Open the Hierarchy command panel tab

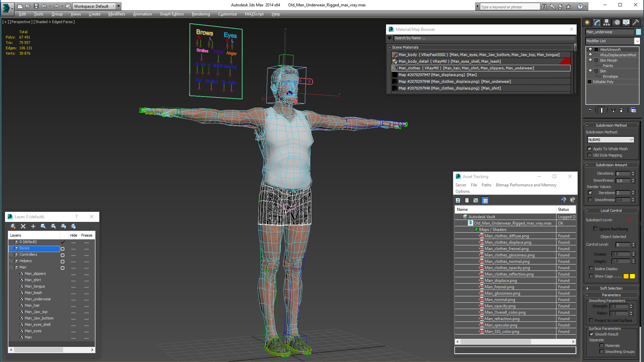coord(606,22)
